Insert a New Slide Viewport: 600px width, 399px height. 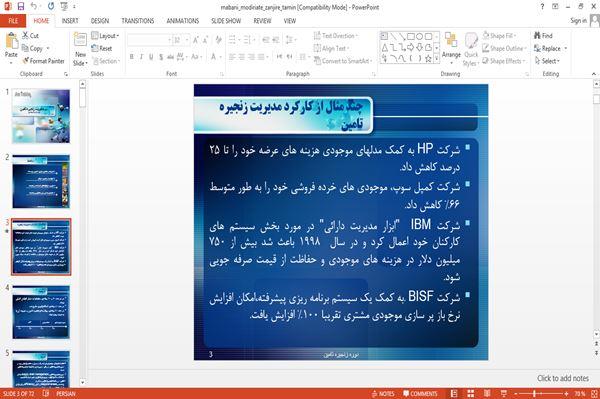(x=80, y=50)
